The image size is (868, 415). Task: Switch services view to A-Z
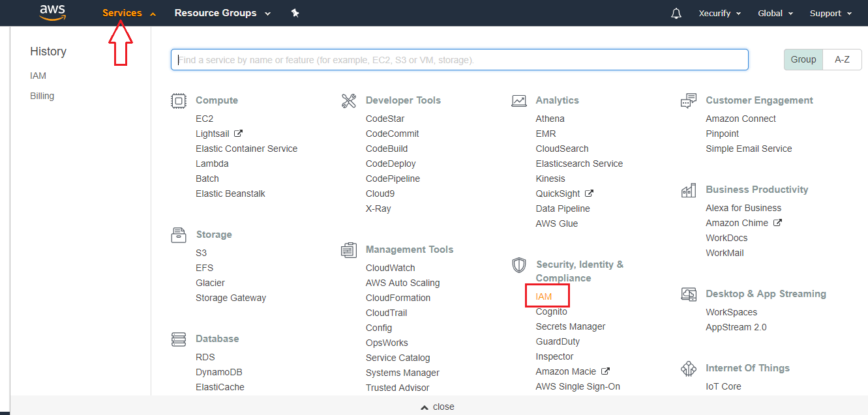coord(842,59)
